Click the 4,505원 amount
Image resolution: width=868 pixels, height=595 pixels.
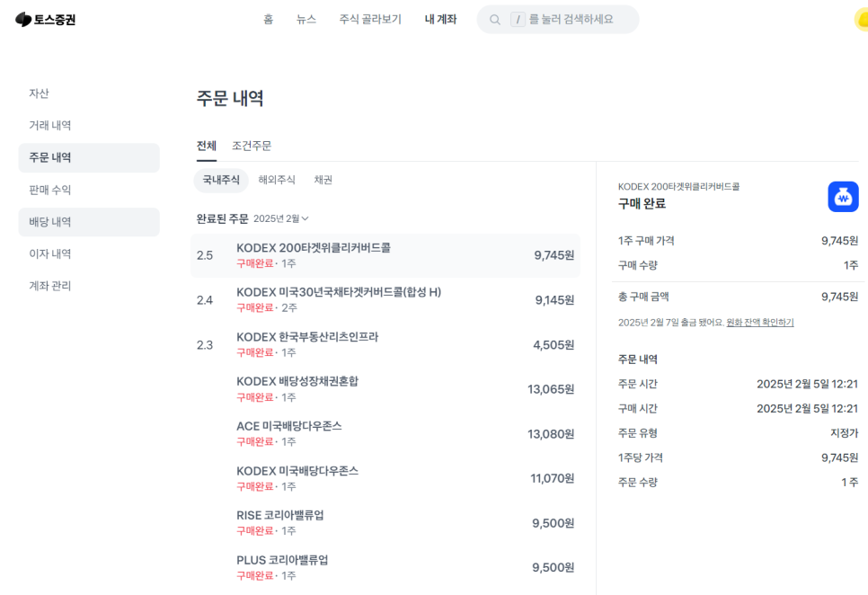(554, 345)
